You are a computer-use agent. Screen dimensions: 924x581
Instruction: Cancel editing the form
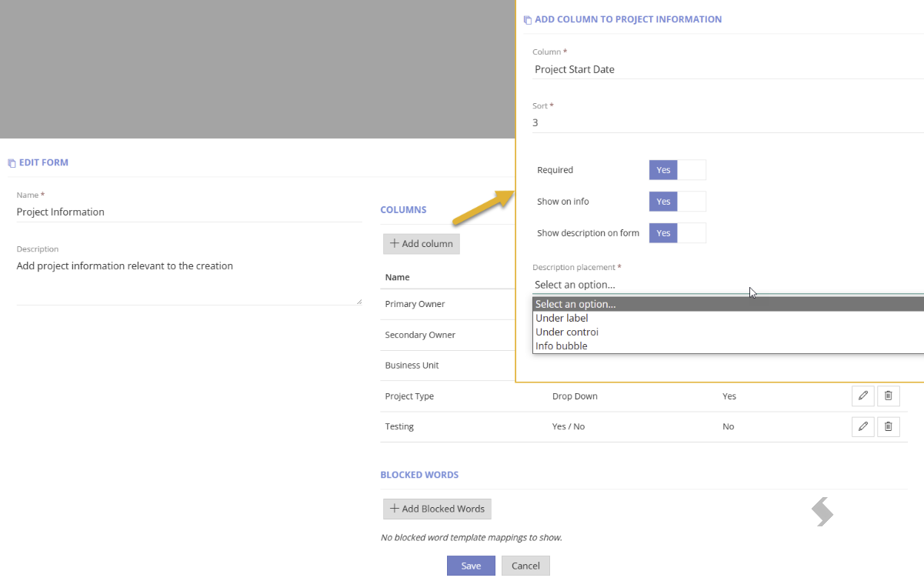point(525,566)
